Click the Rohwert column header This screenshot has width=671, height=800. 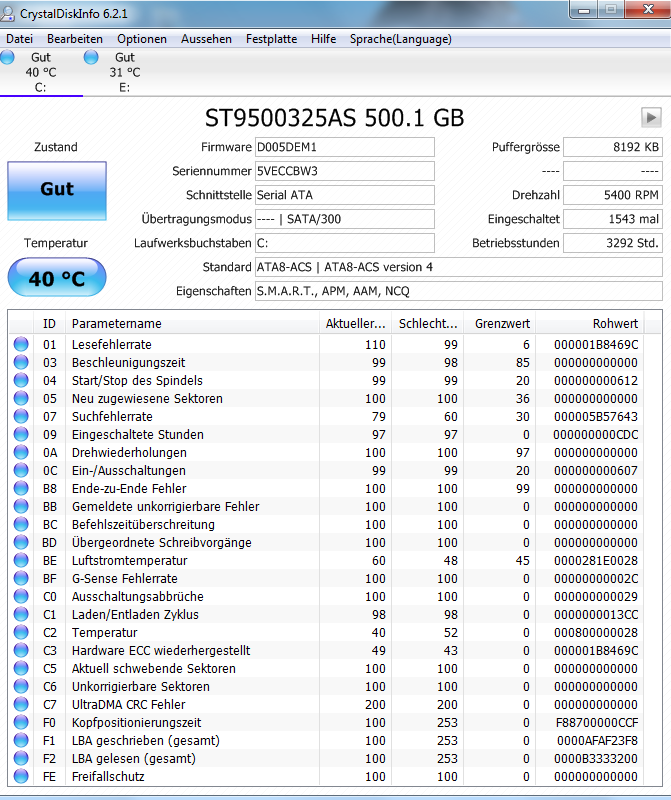point(590,323)
